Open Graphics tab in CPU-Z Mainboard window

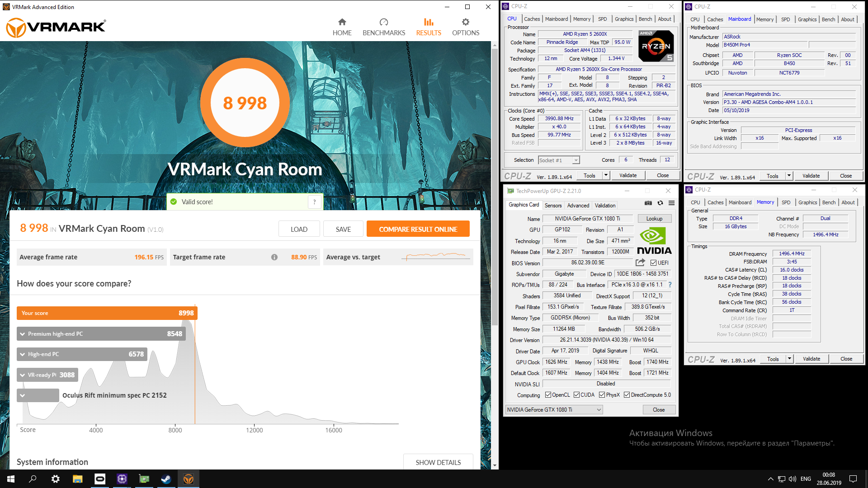(807, 19)
